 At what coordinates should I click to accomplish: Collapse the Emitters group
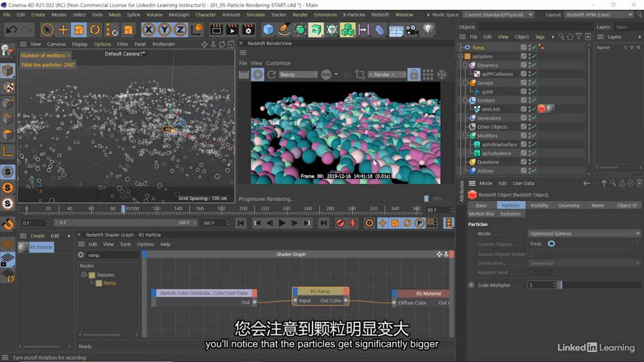(465, 101)
